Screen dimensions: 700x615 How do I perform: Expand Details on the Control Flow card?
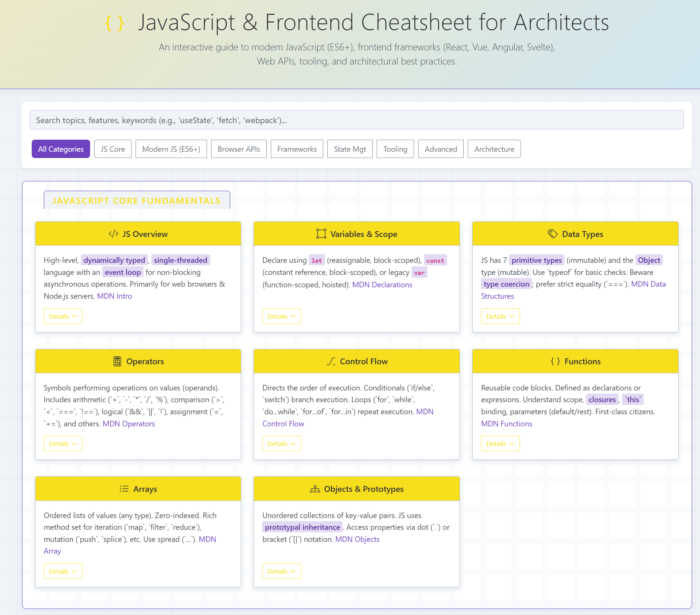coord(282,444)
